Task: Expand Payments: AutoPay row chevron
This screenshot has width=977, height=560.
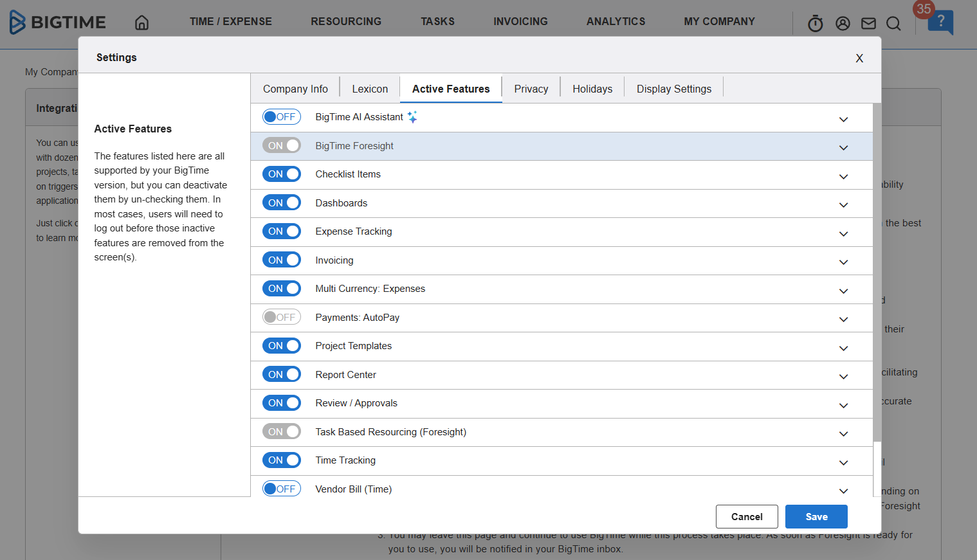Action: 843,320
